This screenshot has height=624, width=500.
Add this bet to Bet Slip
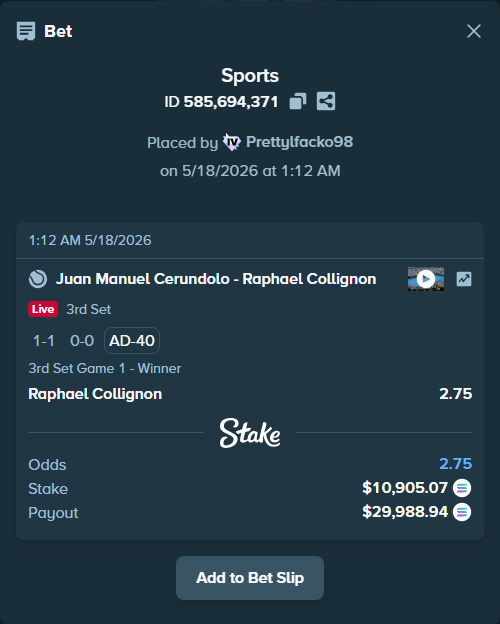[x=250, y=578]
